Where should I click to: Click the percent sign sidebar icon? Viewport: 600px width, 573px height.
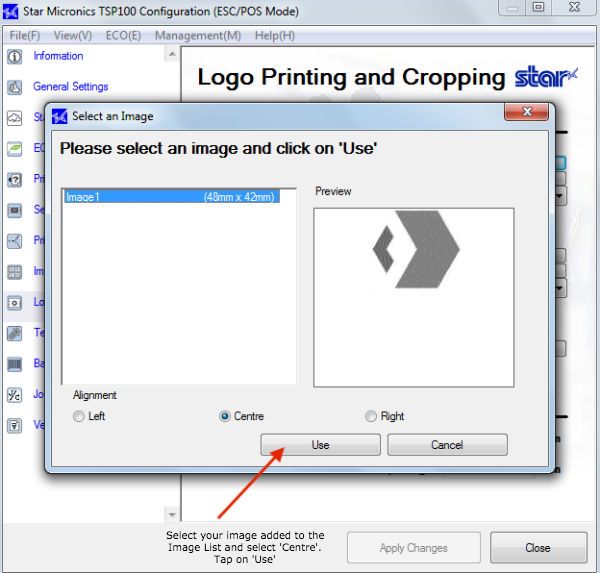tap(15, 395)
